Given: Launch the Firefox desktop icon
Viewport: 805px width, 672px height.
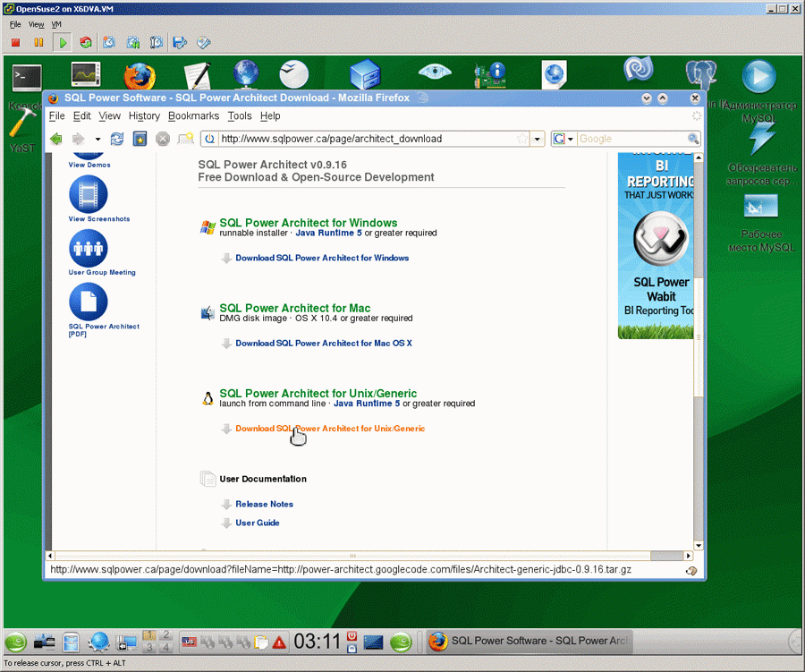Looking at the screenshot, I should tap(140, 77).
